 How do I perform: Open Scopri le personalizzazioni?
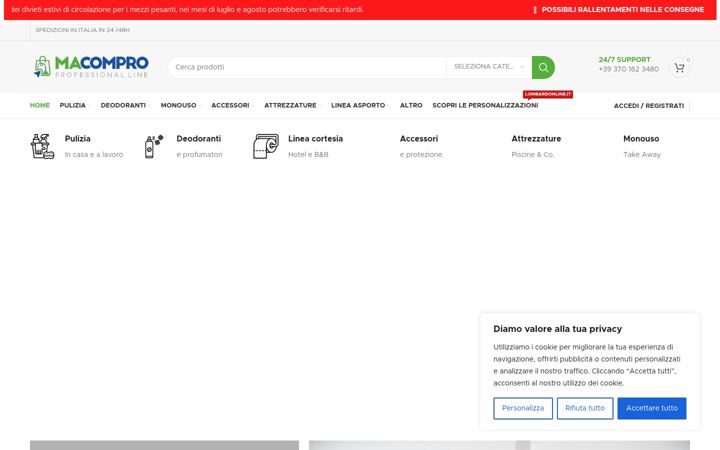click(485, 105)
